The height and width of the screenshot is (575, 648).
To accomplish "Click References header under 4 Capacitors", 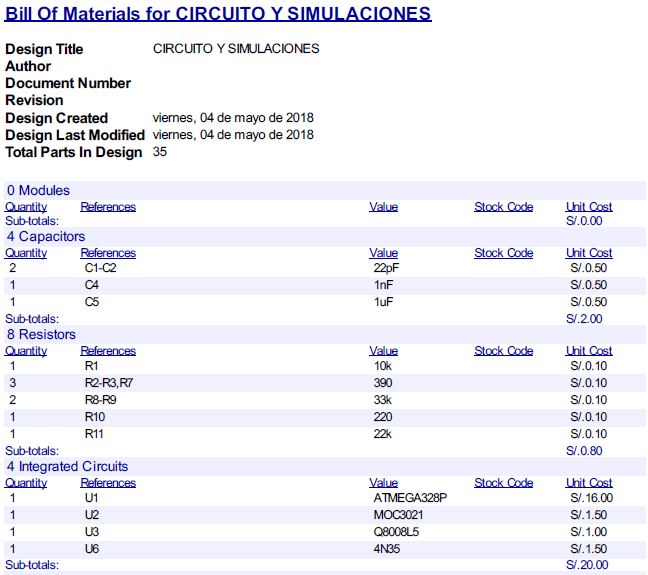I will (108, 253).
